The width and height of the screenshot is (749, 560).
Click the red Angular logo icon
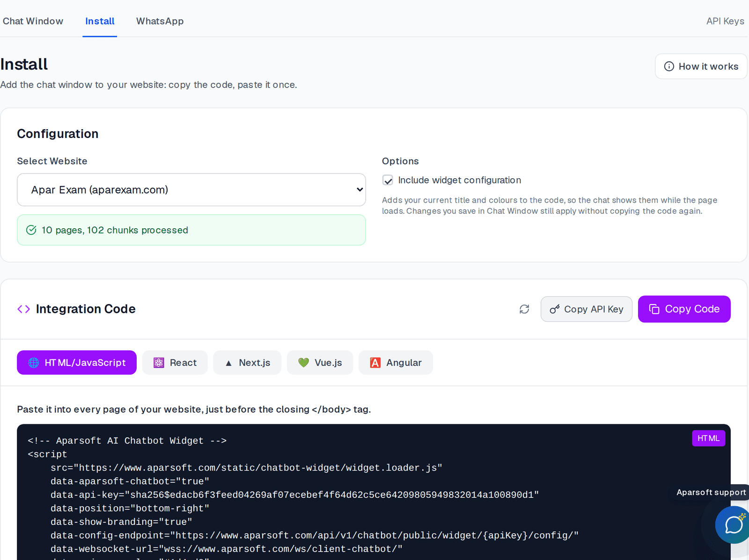click(x=375, y=363)
